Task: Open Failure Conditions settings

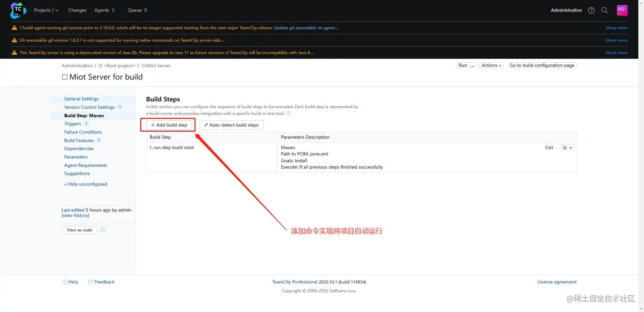Action: 83,132
